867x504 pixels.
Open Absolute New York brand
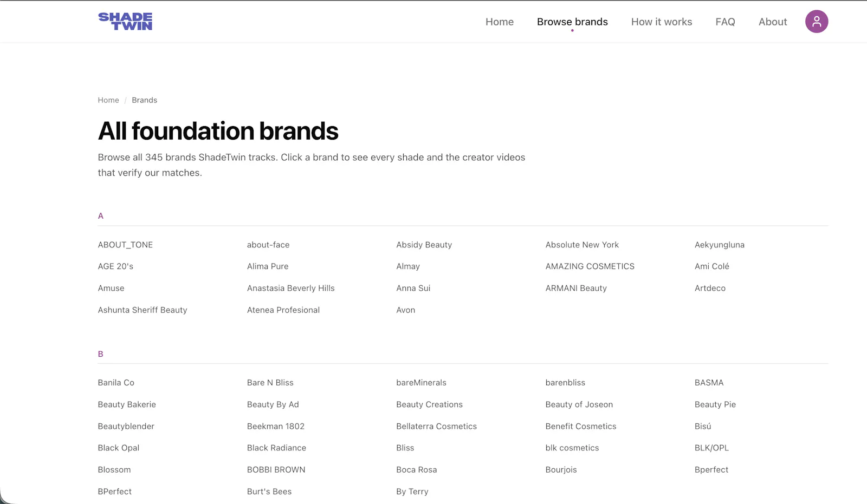582,245
